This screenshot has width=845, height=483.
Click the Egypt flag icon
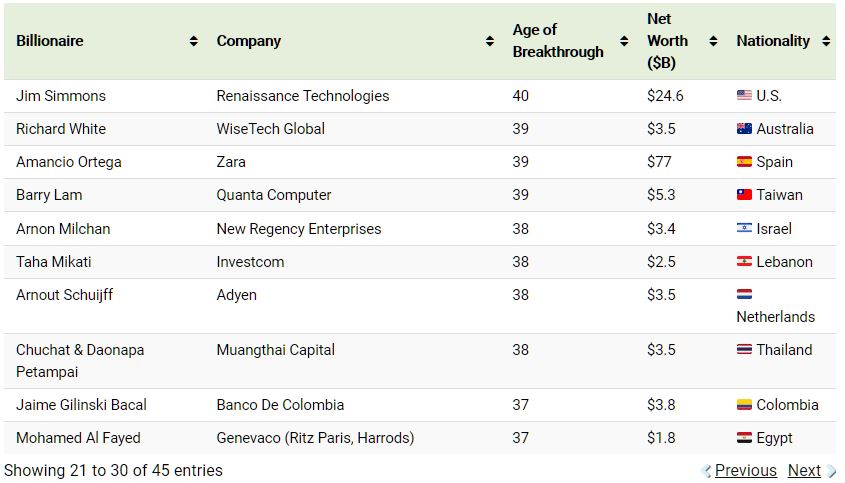coord(744,438)
